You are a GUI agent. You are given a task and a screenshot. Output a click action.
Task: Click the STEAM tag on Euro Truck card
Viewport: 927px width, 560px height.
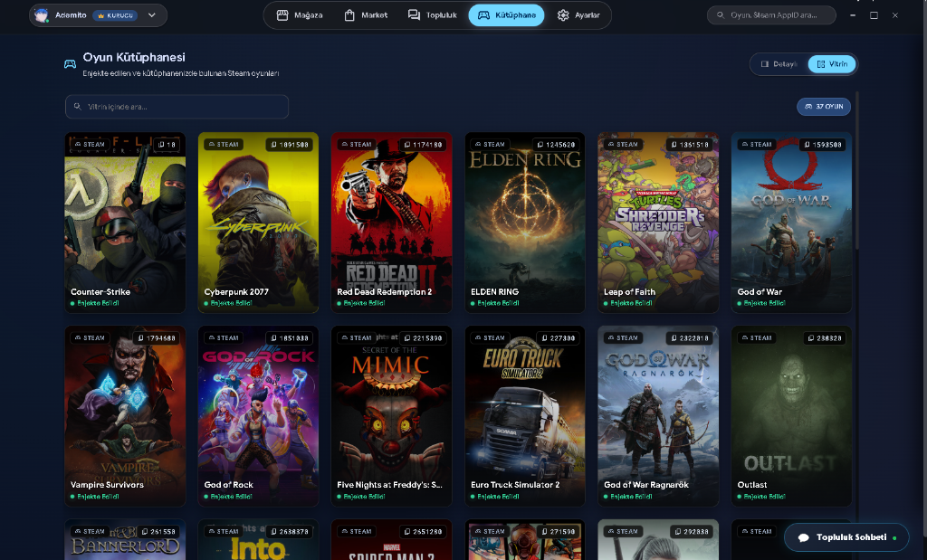(490, 337)
